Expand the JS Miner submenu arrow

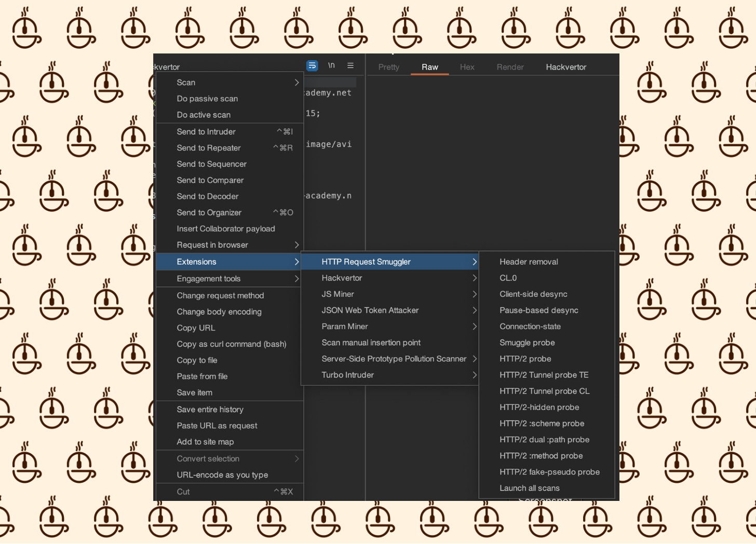[x=475, y=294]
